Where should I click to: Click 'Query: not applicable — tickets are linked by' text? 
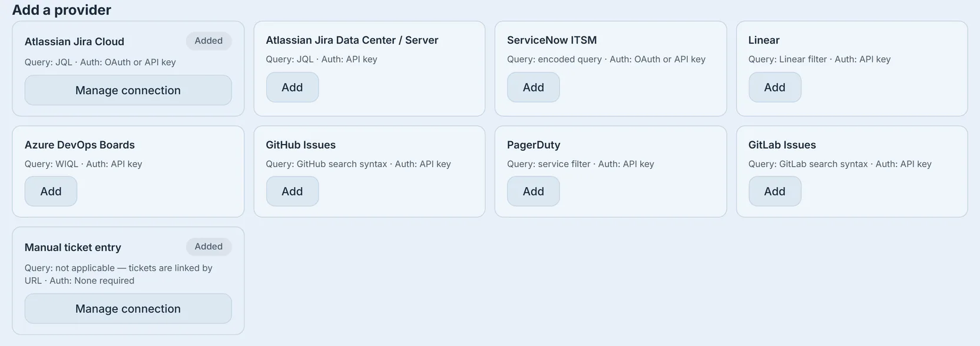pyautogui.click(x=118, y=268)
